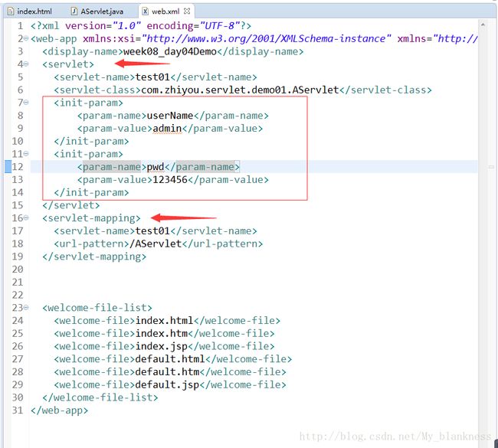Screen dimensions: 498x448
Task: Close the web.xml tab
Action: coord(187,11)
